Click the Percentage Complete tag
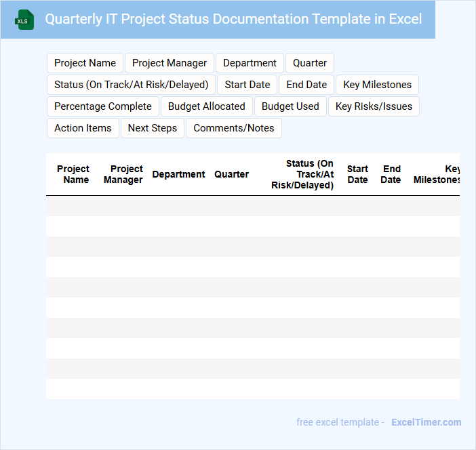The image size is (476, 450). click(x=103, y=106)
